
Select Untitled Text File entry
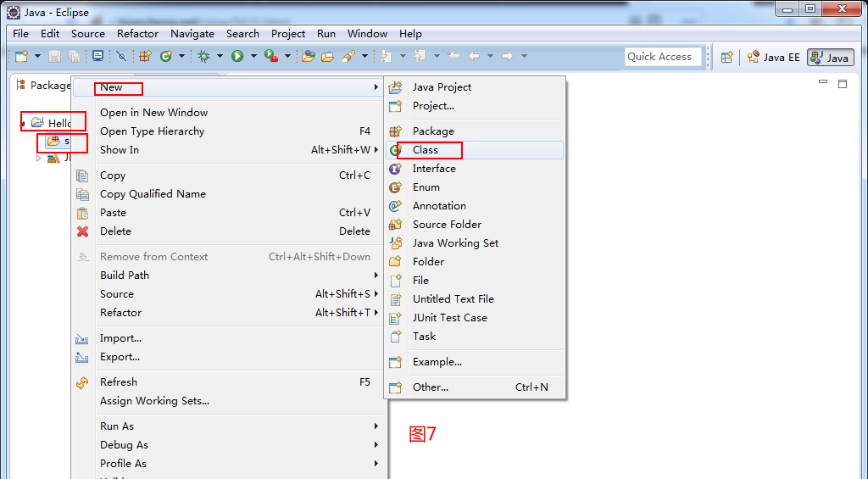[x=475, y=299]
